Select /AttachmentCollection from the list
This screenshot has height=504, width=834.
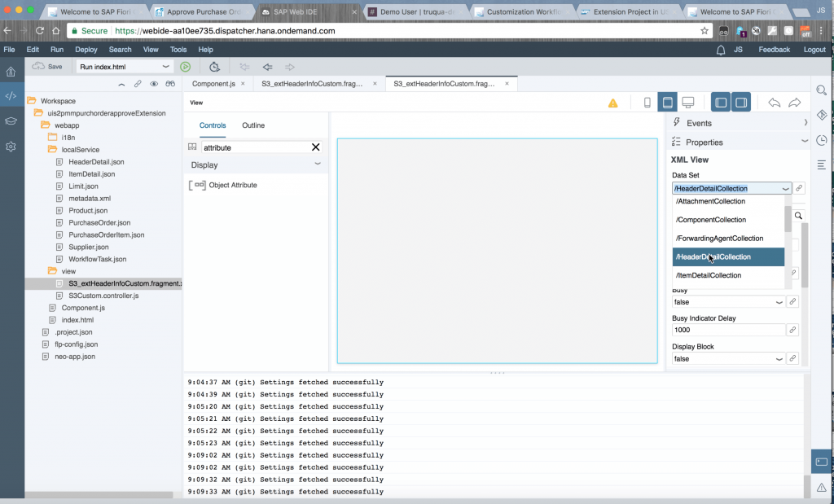pos(728,201)
